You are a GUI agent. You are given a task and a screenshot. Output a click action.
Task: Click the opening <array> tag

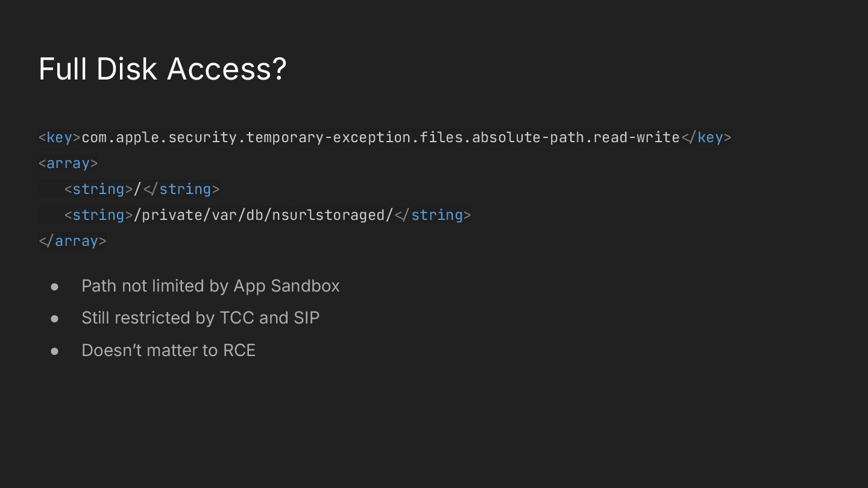tap(68, 163)
